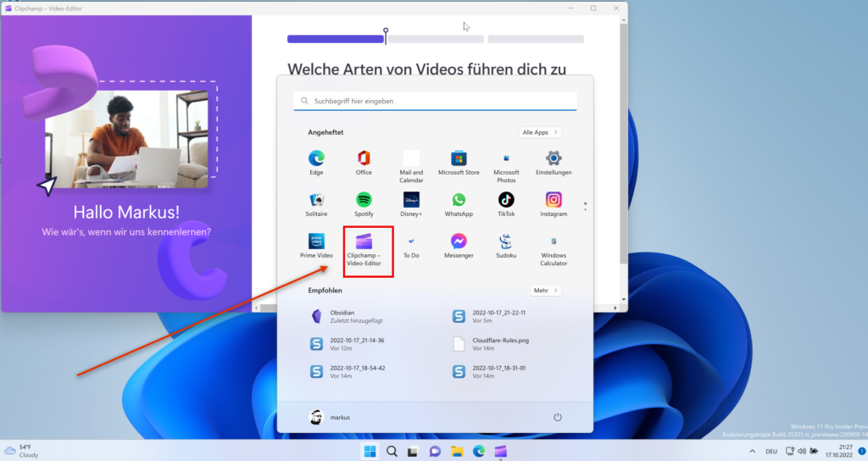Open Edge from the taskbar
The width and height of the screenshot is (868, 461).
[x=479, y=452]
